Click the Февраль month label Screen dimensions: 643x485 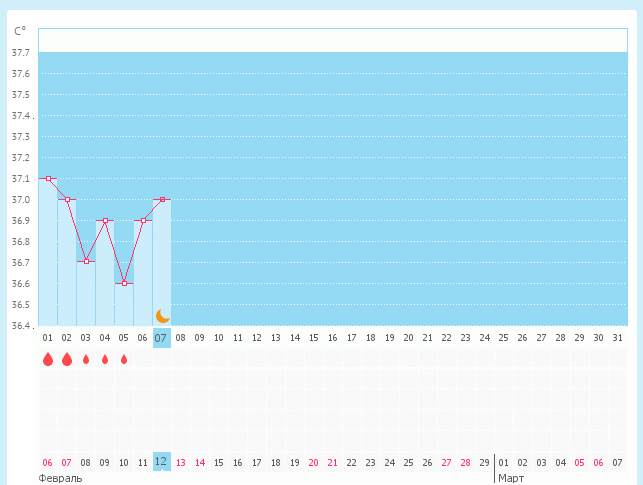click(x=60, y=478)
